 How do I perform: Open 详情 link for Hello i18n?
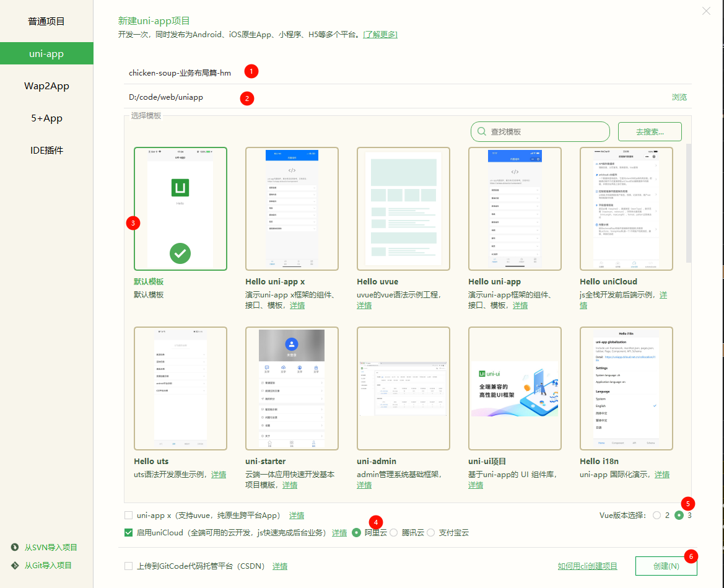point(662,475)
